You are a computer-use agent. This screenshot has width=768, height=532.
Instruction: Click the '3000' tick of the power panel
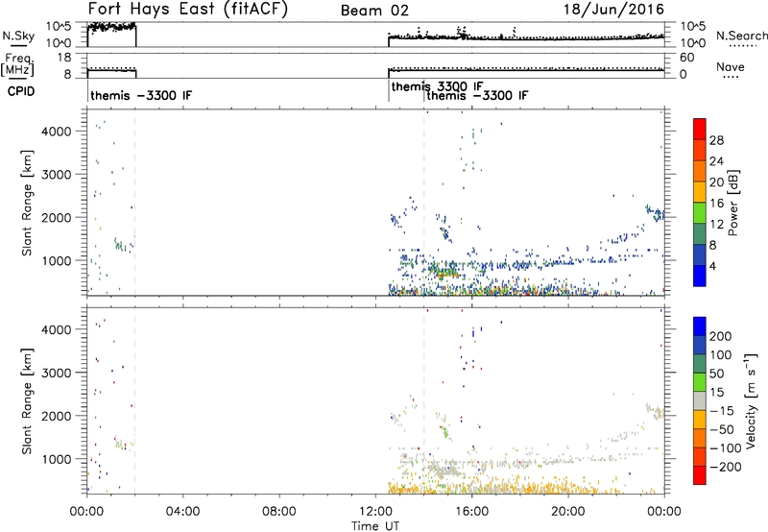click(x=57, y=175)
